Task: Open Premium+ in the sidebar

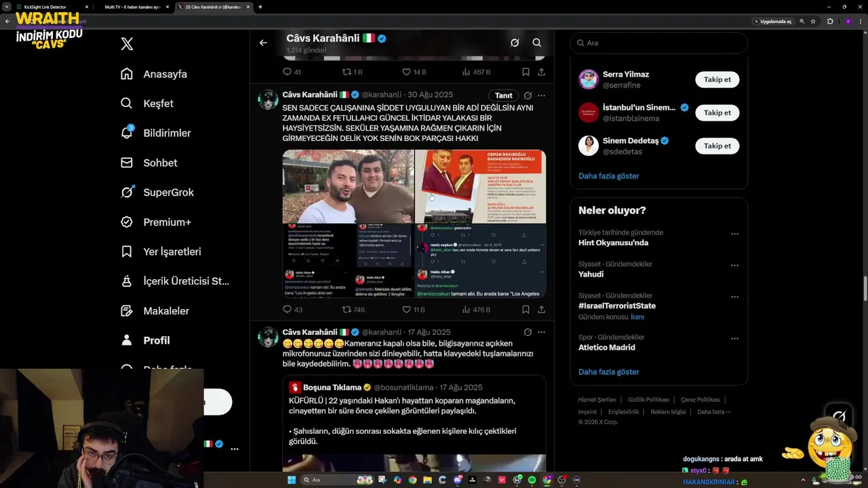Action: click(x=156, y=222)
